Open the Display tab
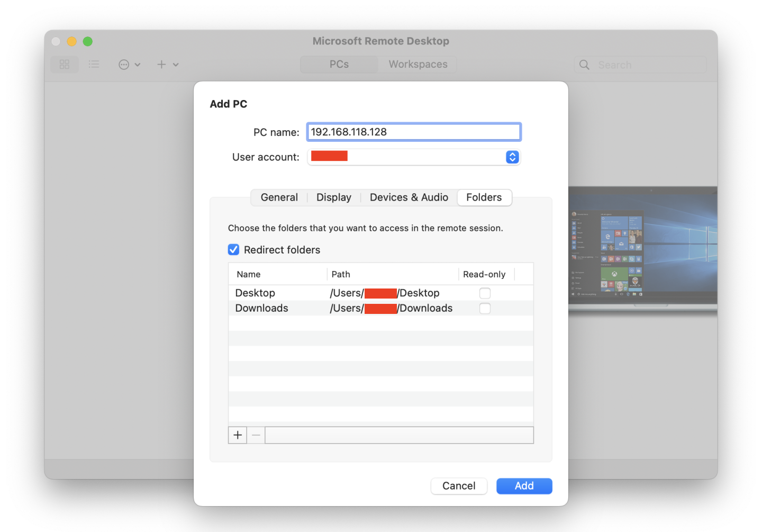The image size is (762, 532). point(334,197)
